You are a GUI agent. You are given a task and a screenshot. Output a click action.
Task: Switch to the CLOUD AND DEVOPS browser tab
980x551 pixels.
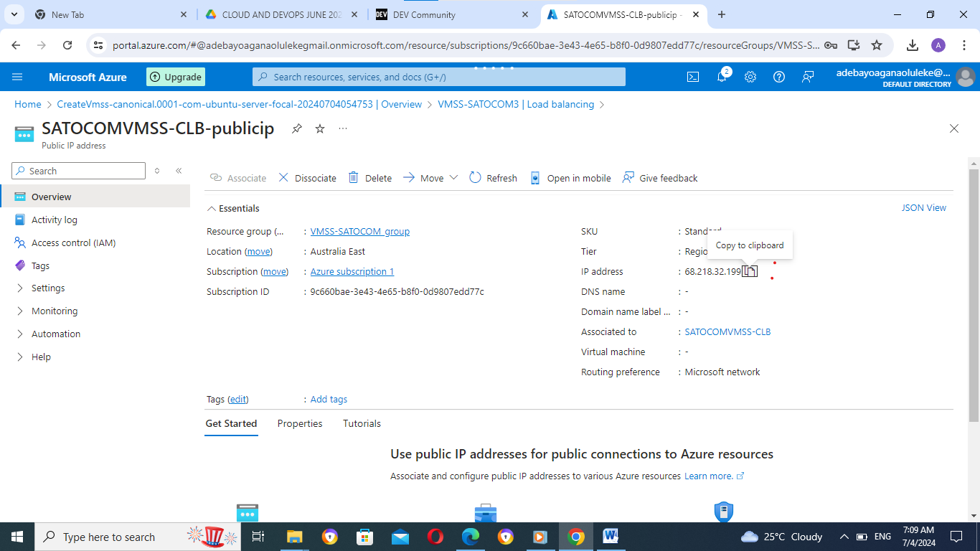(281, 14)
